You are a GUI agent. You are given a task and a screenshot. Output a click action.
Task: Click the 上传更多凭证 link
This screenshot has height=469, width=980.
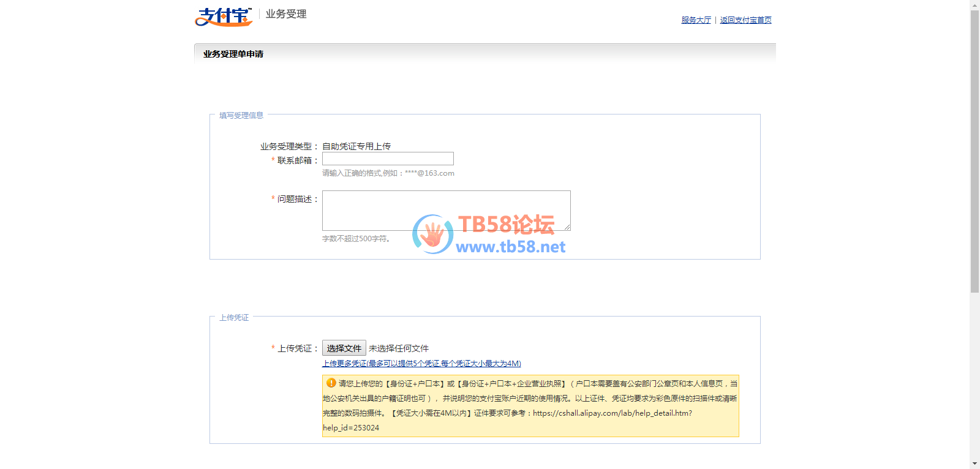click(421, 364)
